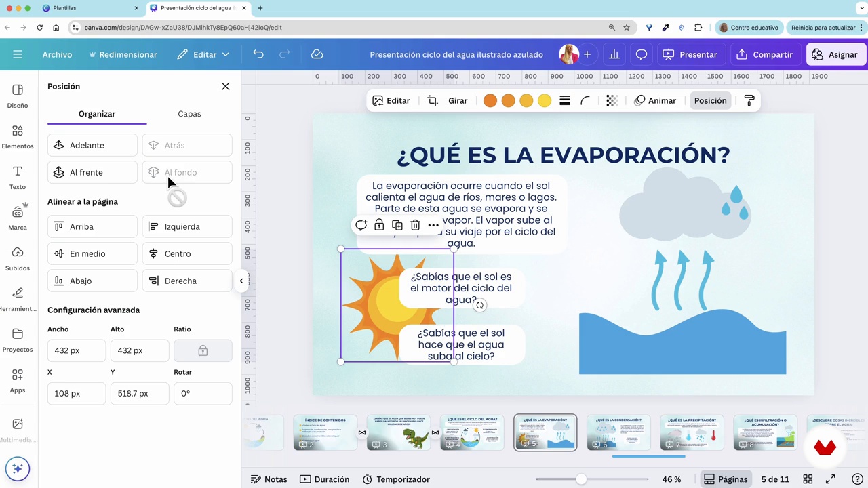The image size is (868, 488).
Task: Toggle the Páginas thumbnail view
Action: pyautogui.click(x=725, y=479)
